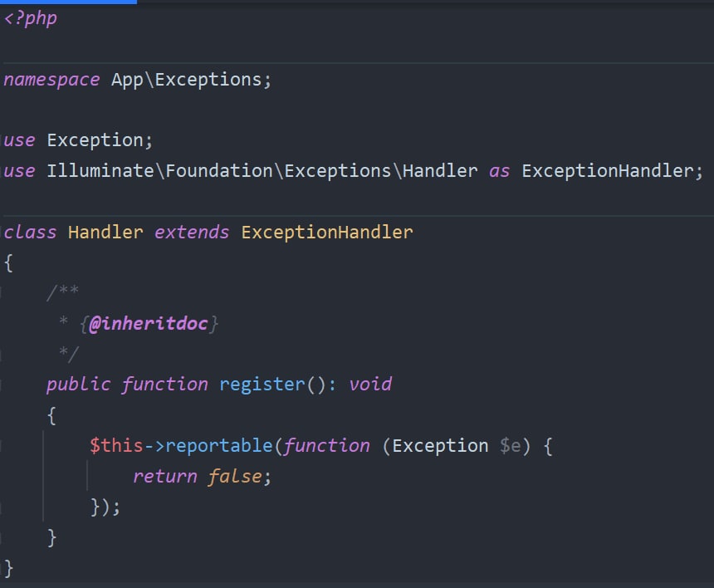Click 'ExceptionHandler;' alias in use statement
Viewport: 714px width, 588px height.
click(x=612, y=171)
